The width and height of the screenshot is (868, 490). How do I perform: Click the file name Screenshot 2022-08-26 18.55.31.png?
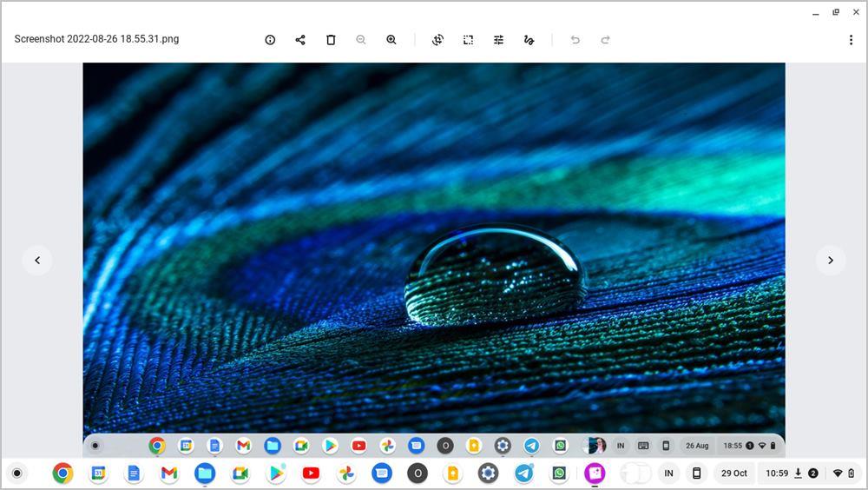point(96,39)
